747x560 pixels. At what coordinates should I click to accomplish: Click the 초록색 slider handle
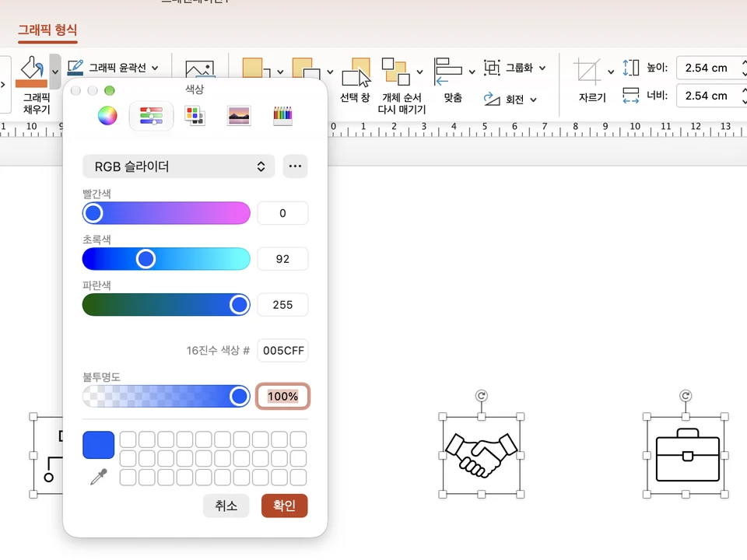pyautogui.click(x=146, y=259)
